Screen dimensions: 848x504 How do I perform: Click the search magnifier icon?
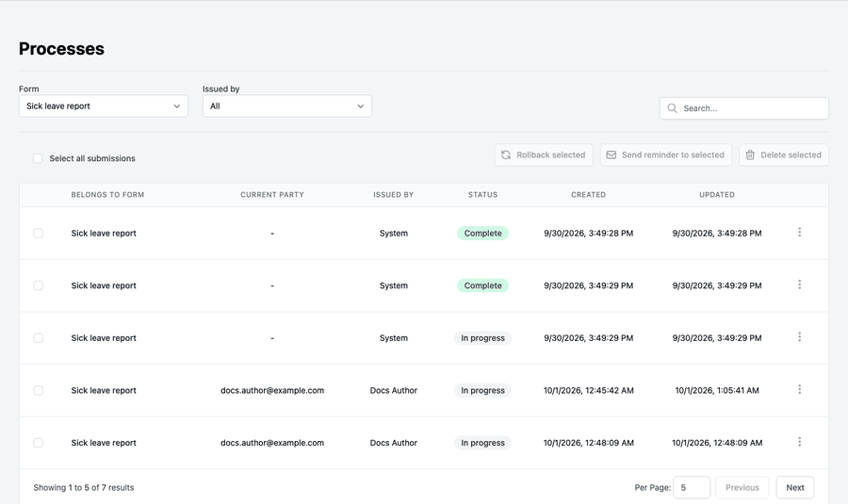coord(672,108)
